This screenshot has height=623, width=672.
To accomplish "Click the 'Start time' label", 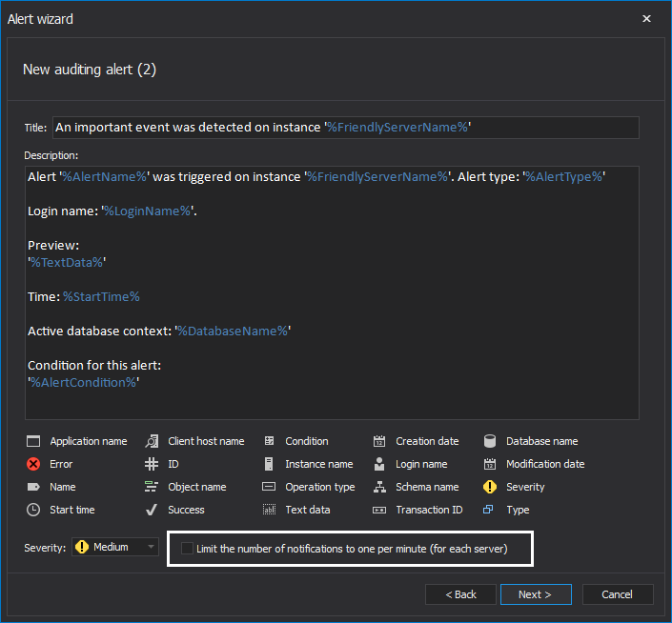I will [x=72, y=510].
